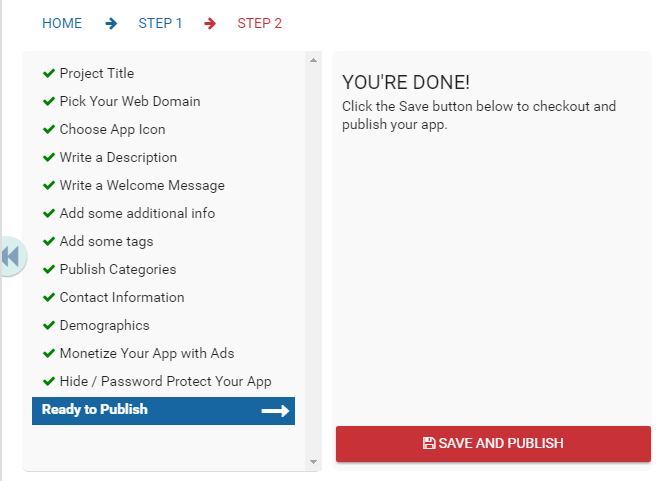Image resolution: width=661 pixels, height=481 pixels.
Task: Click the blue arrow after HOME
Action: (111, 23)
